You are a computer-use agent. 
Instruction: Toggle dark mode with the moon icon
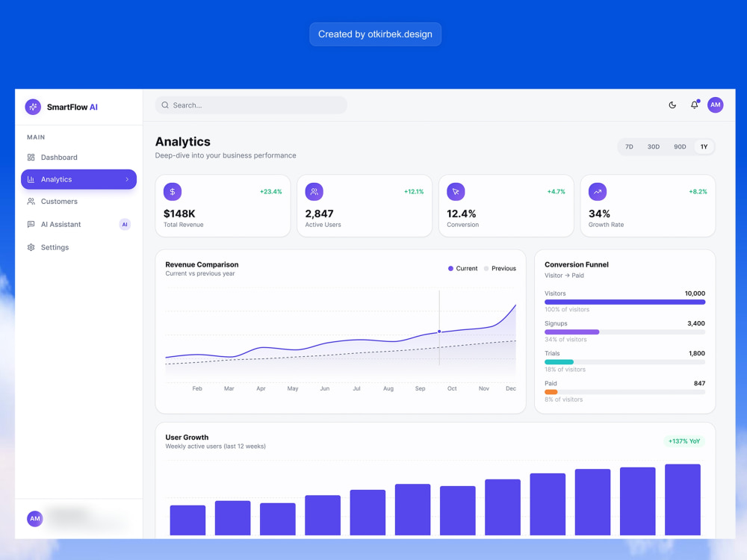tap(672, 105)
